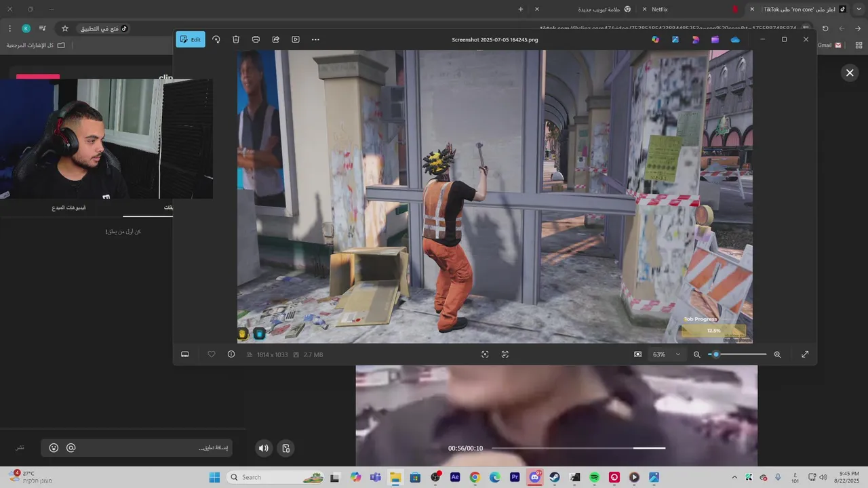The image size is (868, 488).
Task: Open Spotify from the taskbar
Action: (x=595, y=477)
